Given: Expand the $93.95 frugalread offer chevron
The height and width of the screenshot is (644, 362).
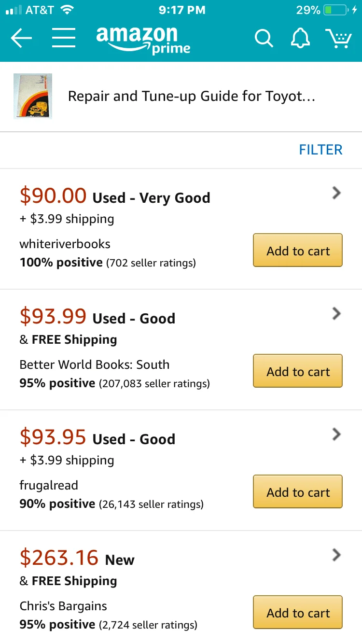Looking at the screenshot, I should [337, 434].
